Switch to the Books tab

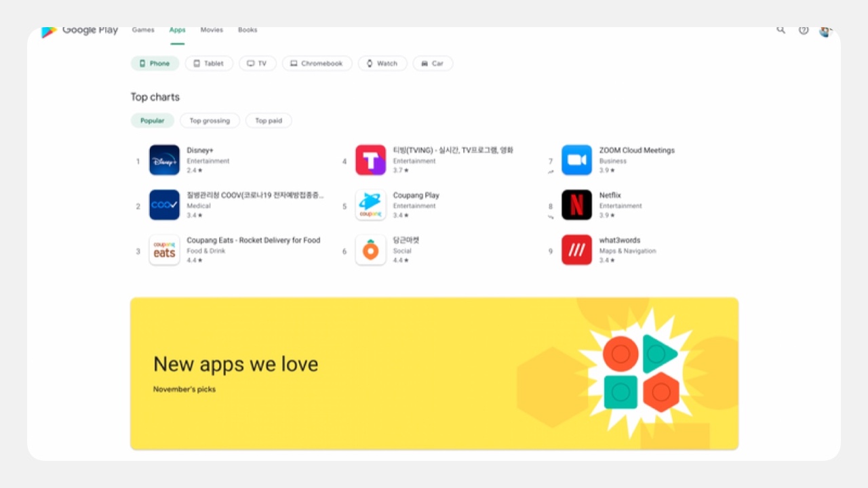tap(248, 30)
